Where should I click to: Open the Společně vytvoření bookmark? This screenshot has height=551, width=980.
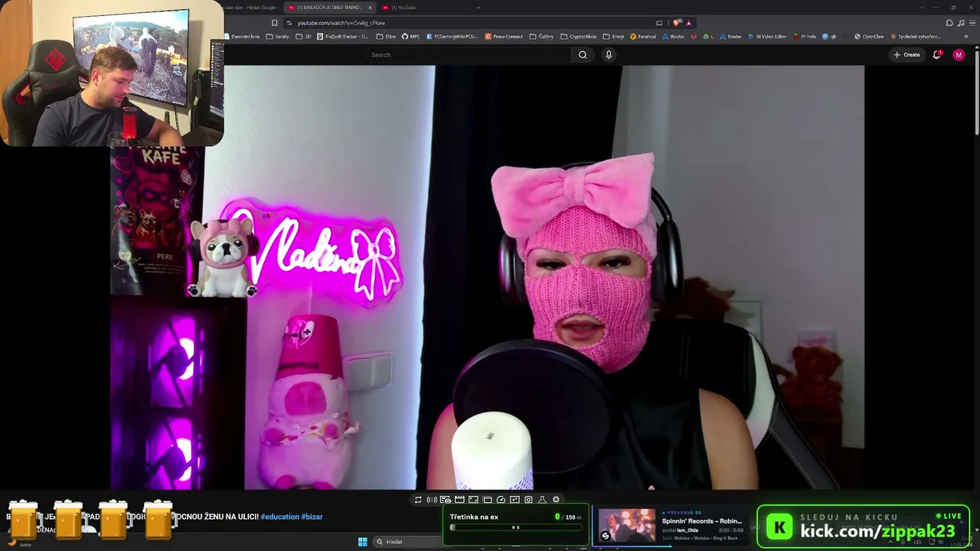(916, 37)
